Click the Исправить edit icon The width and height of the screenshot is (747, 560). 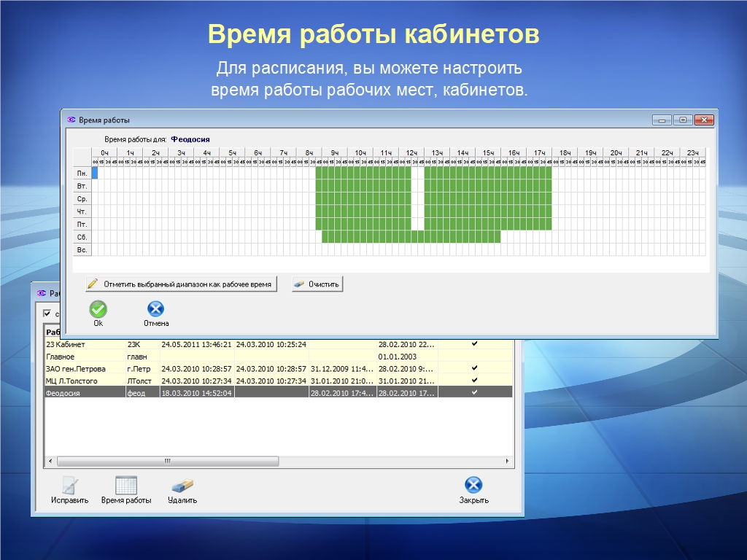[69, 486]
